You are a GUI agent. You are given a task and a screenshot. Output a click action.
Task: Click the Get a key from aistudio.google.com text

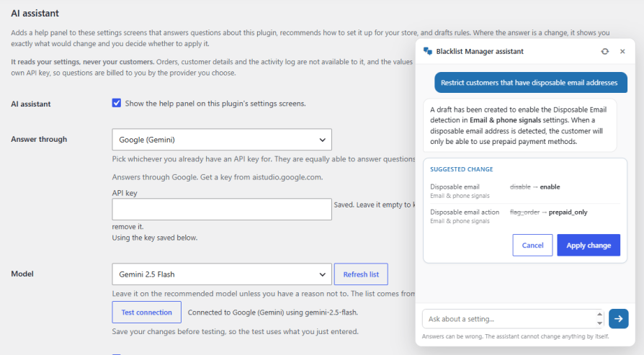click(261, 177)
